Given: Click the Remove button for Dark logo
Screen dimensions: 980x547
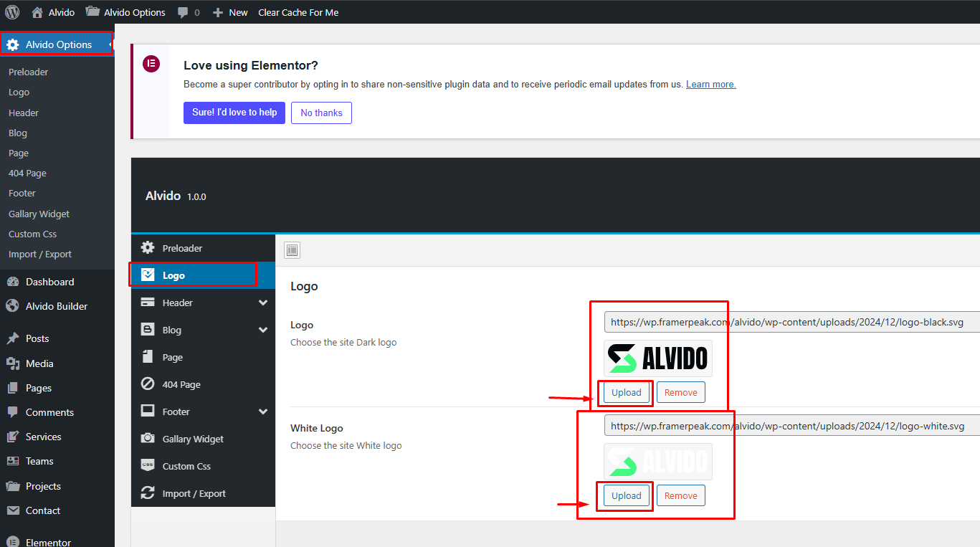Looking at the screenshot, I should coord(681,392).
